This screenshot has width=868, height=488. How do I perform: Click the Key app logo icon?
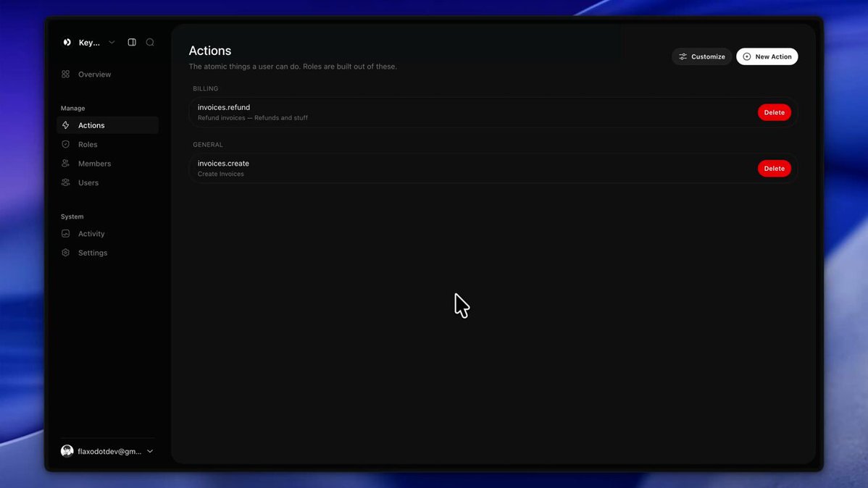point(67,43)
